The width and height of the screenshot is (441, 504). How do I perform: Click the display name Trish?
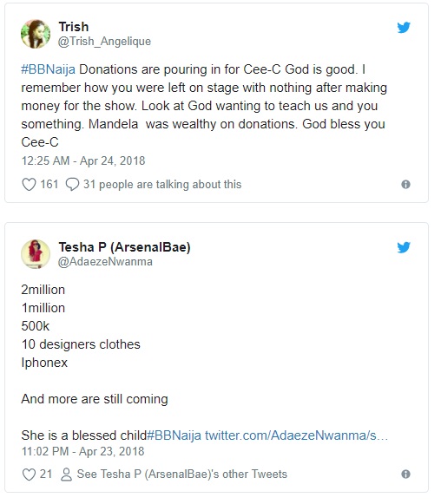pyautogui.click(x=74, y=27)
